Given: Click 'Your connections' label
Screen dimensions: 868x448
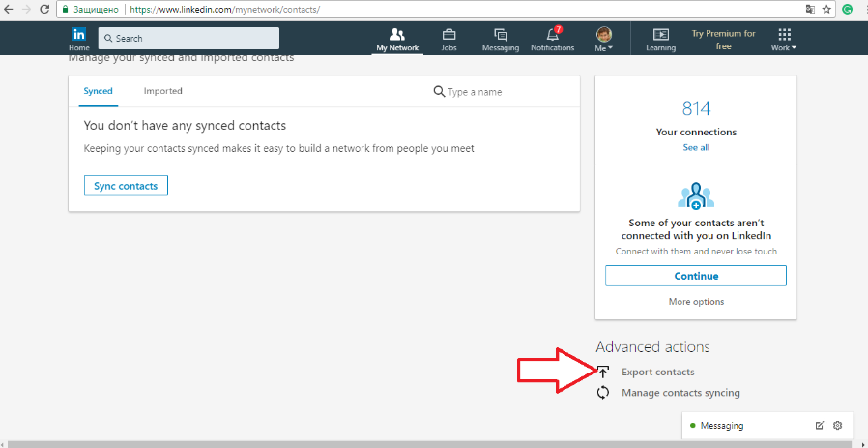Looking at the screenshot, I should click(696, 132).
